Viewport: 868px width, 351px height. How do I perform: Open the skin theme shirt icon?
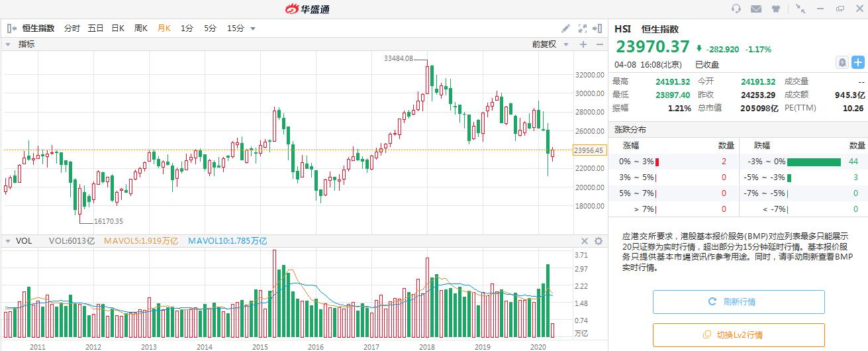pos(776,9)
